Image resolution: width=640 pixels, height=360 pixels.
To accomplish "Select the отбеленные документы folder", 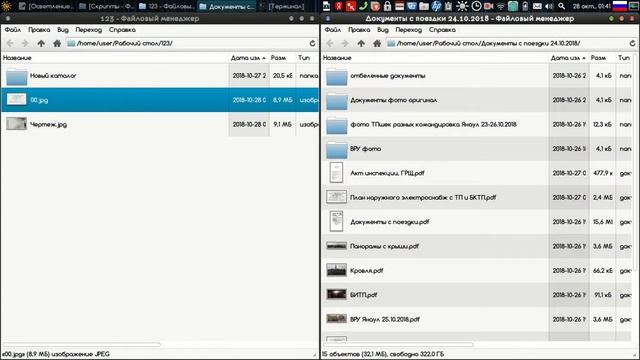I will (477, 76).
